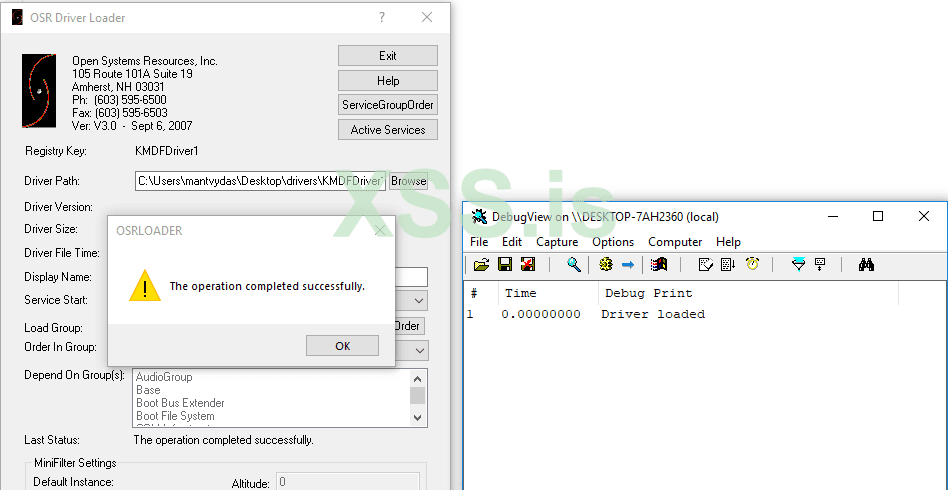This screenshot has width=948, height=490.
Task: Click the DebugView title bar app icon
Action: coord(479,216)
